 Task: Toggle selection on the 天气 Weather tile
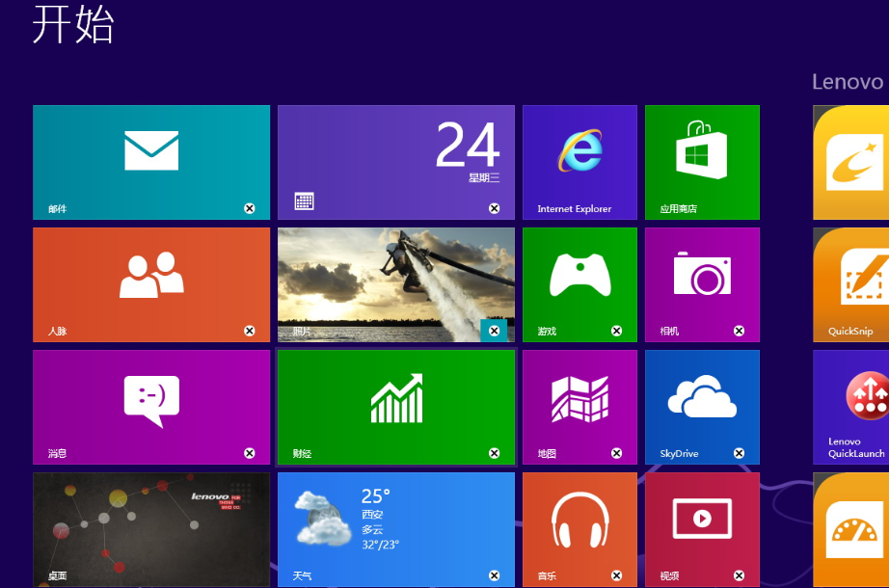(495, 575)
